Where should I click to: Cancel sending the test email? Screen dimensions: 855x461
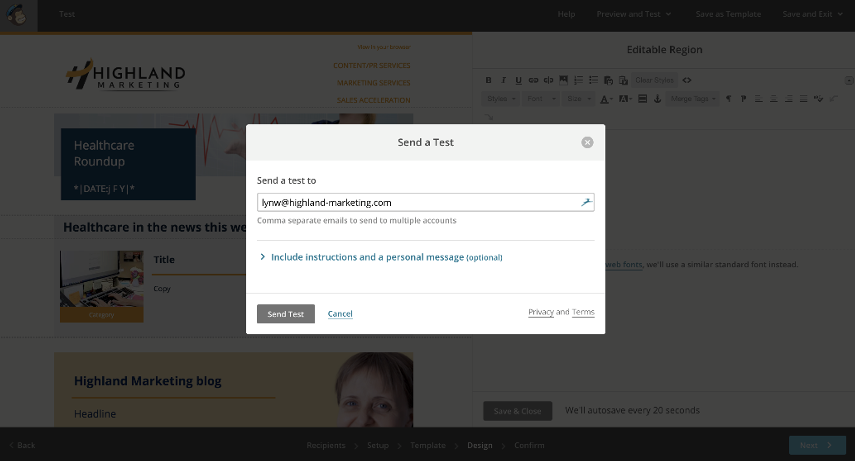point(340,314)
